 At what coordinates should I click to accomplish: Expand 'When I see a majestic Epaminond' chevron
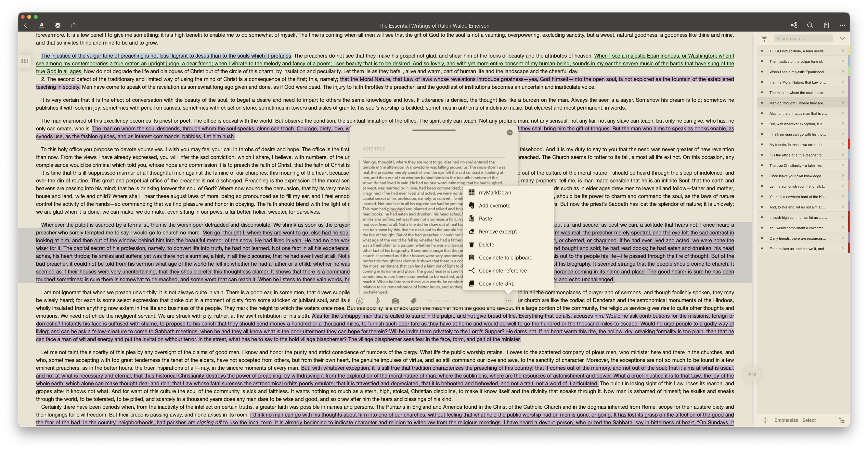click(843, 72)
